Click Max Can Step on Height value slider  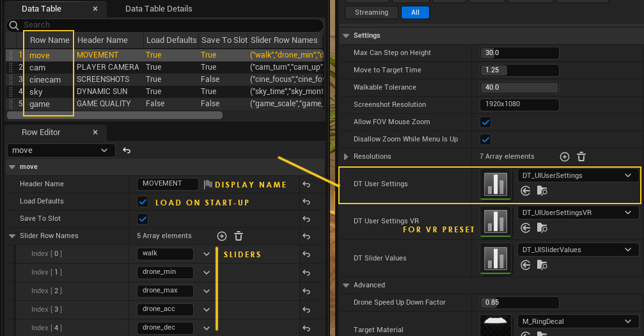[519, 53]
